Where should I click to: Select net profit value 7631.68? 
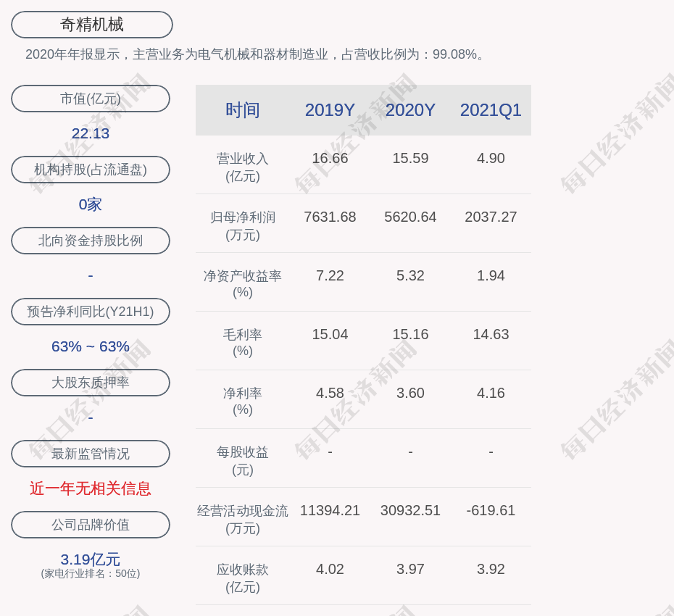[330, 217]
